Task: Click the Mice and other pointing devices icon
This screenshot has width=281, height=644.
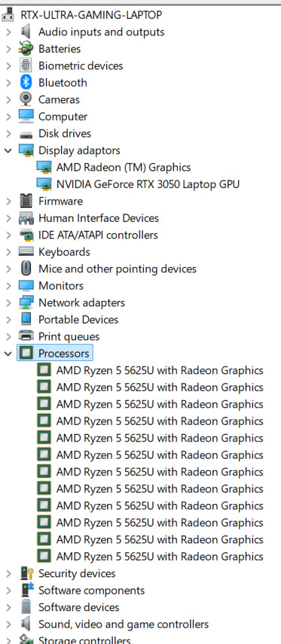Action: (x=26, y=269)
